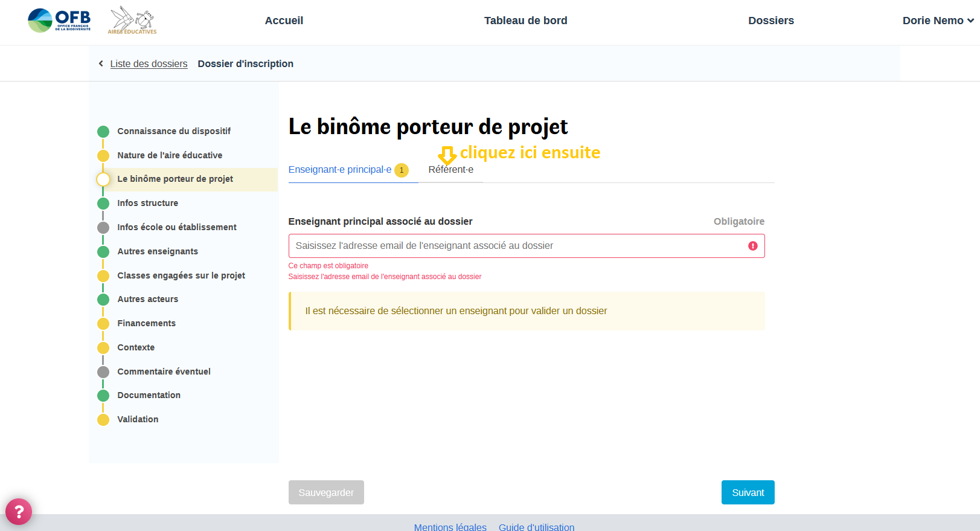
Task: Go to Dossiers in the top menu
Action: point(770,21)
